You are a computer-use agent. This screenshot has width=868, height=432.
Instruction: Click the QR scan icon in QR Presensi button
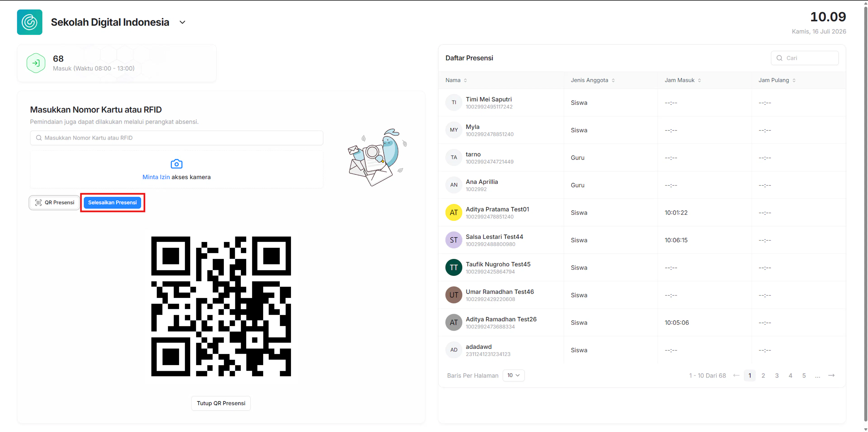[38, 203]
